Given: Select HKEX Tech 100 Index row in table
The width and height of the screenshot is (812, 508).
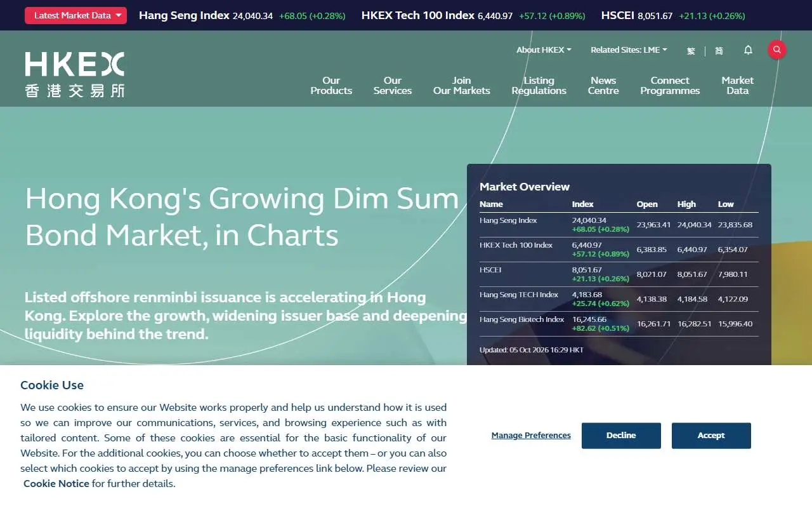Looking at the screenshot, I should point(619,250).
